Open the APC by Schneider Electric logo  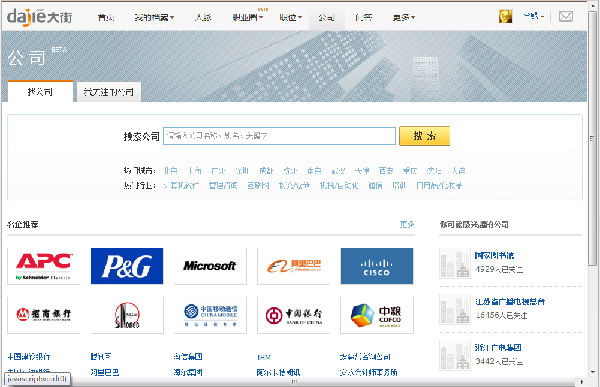click(44, 266)
